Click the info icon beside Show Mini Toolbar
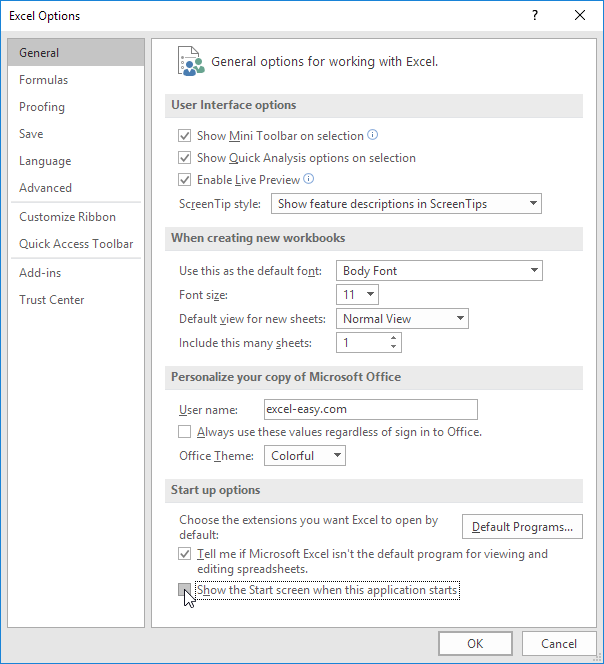 coord(372,135)
